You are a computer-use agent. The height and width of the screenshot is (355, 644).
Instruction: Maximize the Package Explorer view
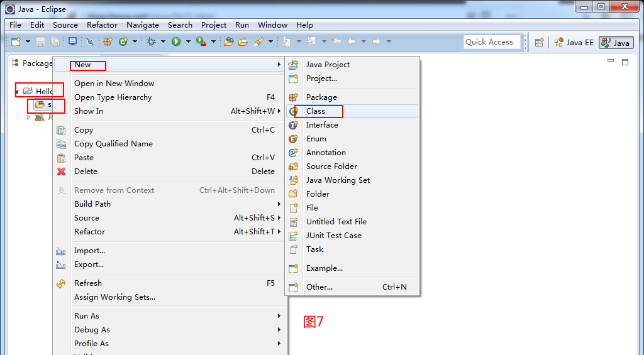(625, 62)
